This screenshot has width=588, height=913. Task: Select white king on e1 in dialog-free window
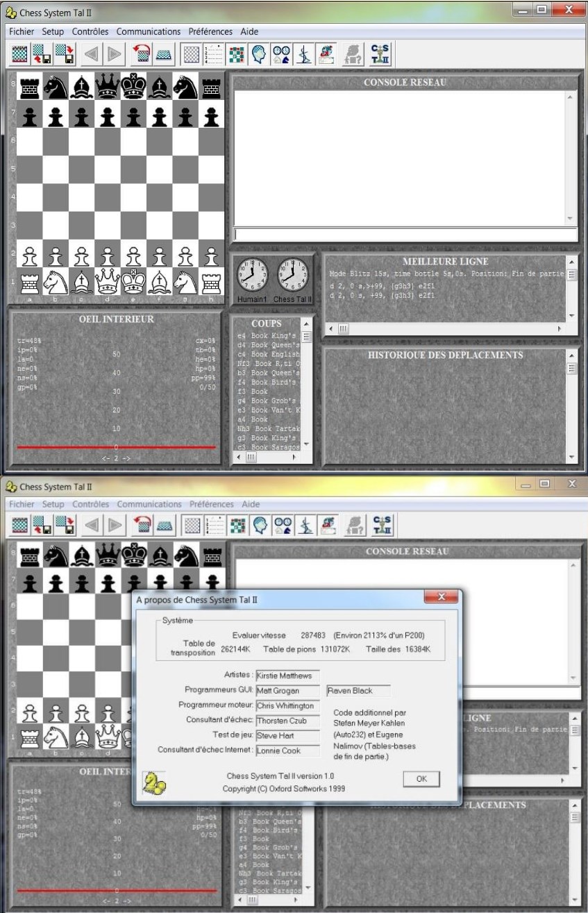[133, 282]
